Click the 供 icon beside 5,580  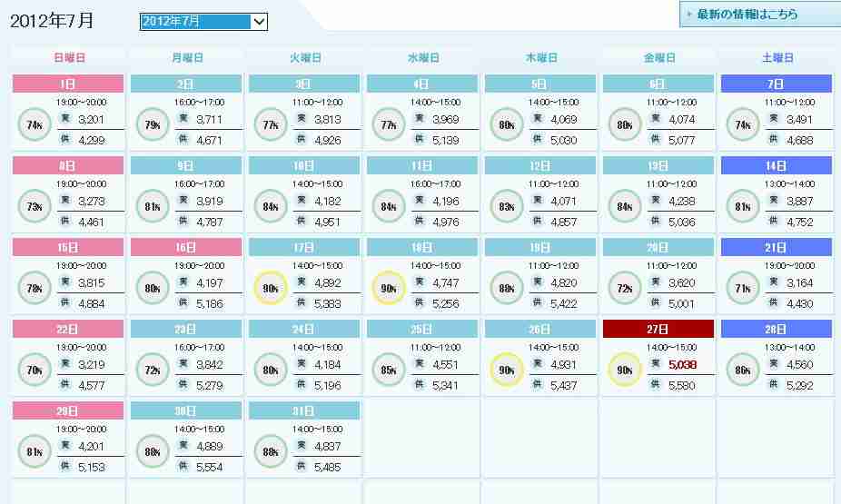(x=656, y=384)
